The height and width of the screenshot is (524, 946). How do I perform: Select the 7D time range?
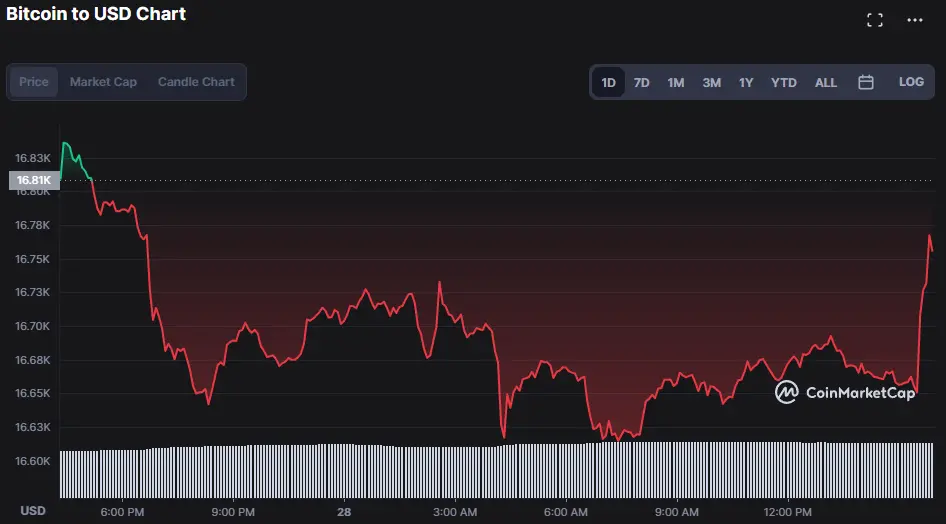pos(642,82)
